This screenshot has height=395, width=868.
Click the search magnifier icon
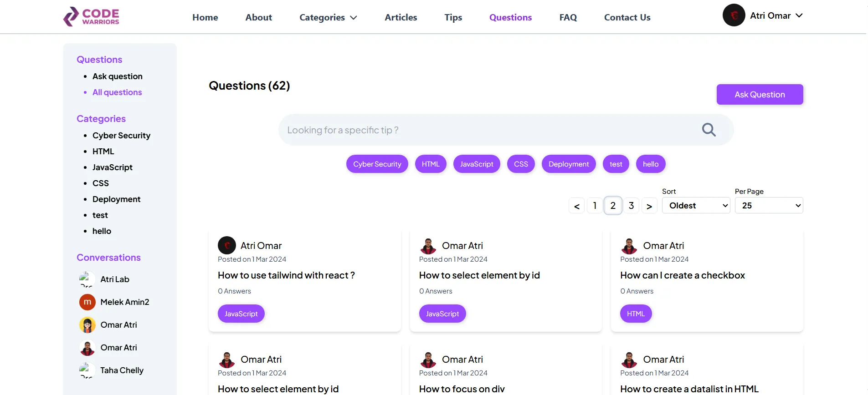(x=709, y=130)
